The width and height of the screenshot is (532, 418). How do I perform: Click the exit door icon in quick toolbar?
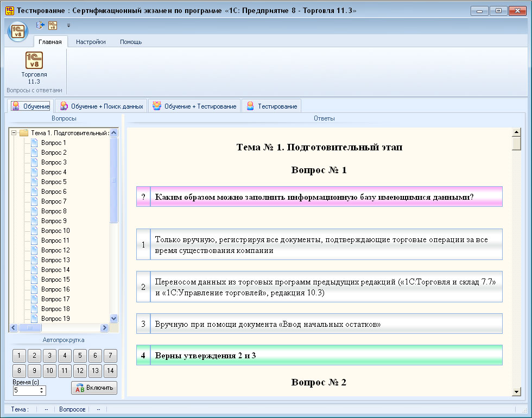coord(40,25)
